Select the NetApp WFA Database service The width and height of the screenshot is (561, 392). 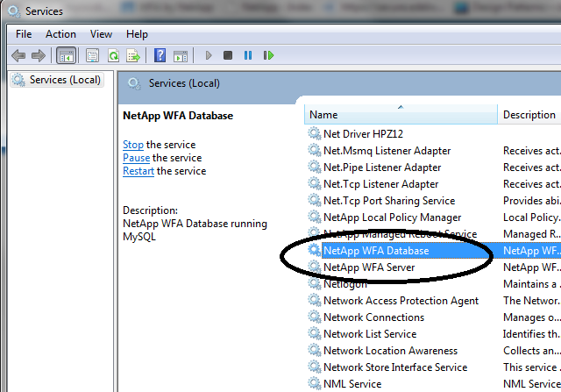pyautogui.click(x=376, y=251)
